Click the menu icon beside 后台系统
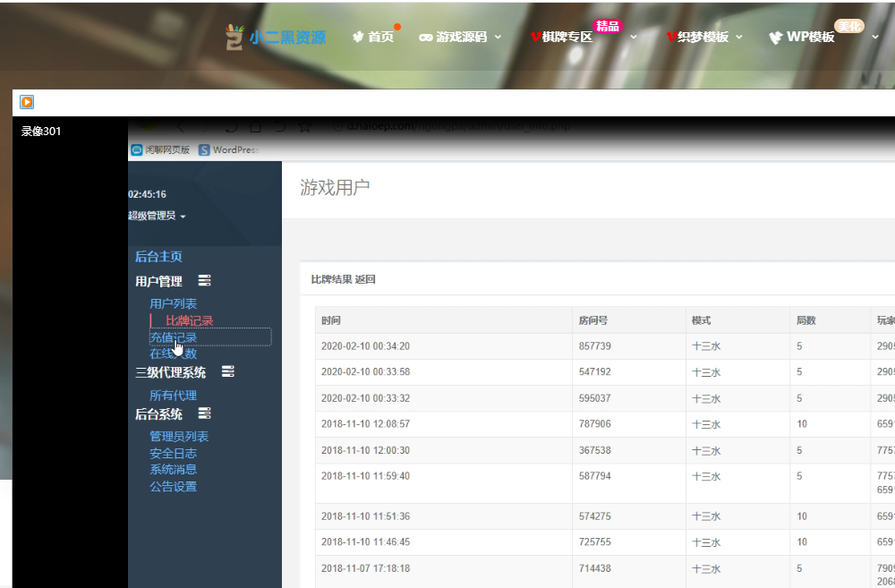 tap(204, 413)
